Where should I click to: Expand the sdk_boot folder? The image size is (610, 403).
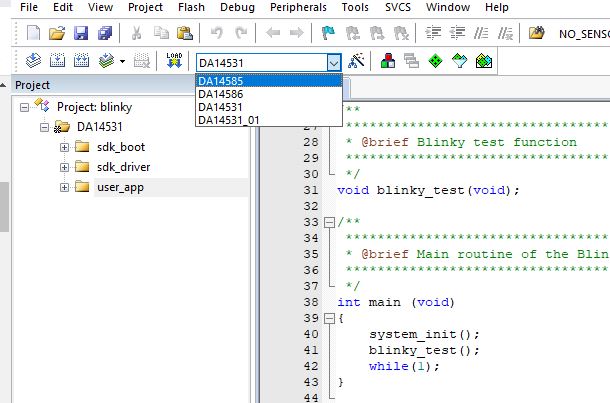64,147
